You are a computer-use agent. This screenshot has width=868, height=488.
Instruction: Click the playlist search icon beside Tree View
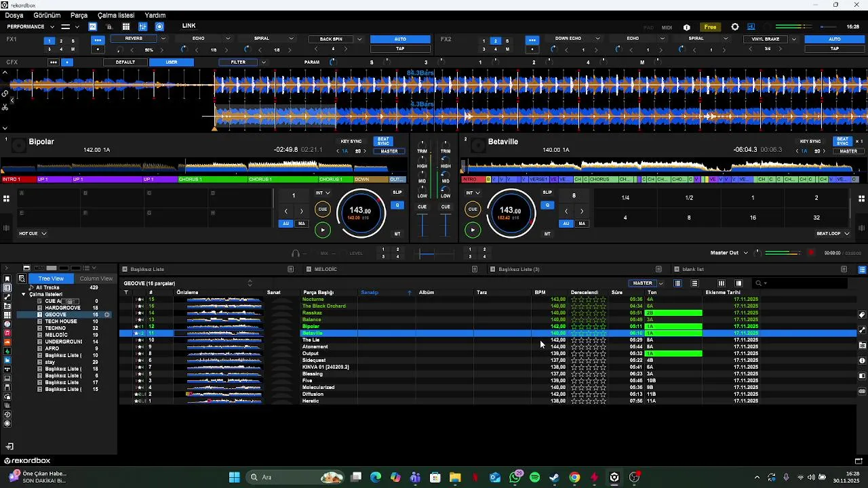[x=22, y=279]
